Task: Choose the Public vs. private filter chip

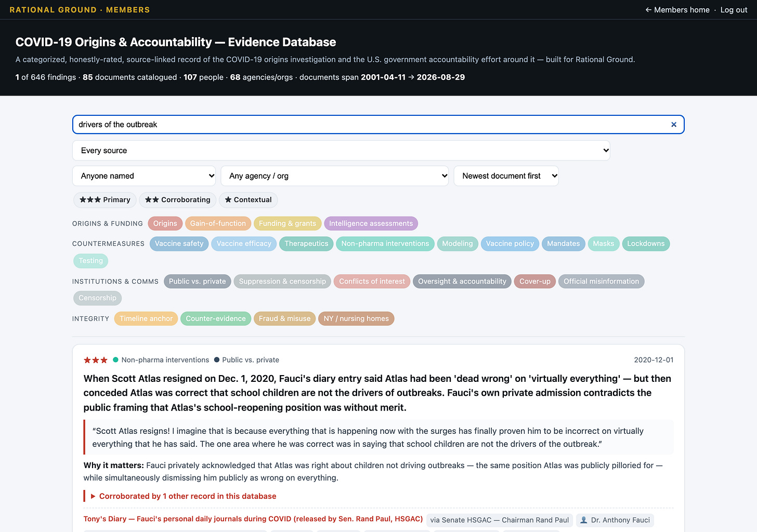Action: pyautogui.click(x=198, y=282)
